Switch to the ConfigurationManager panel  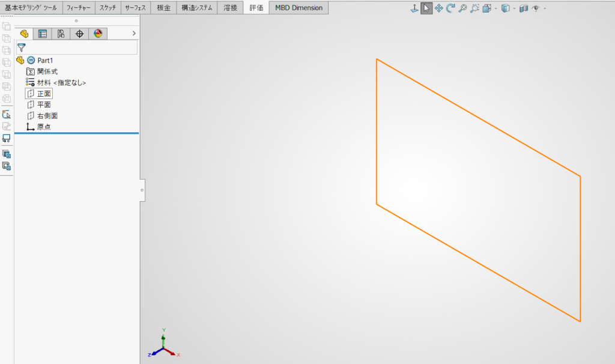click(x=60, y=34)
